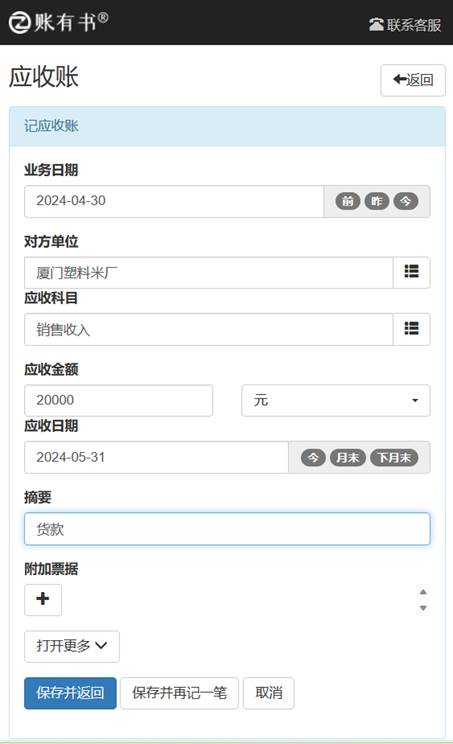Click 保存并再记一笔 button

(179, 693)
